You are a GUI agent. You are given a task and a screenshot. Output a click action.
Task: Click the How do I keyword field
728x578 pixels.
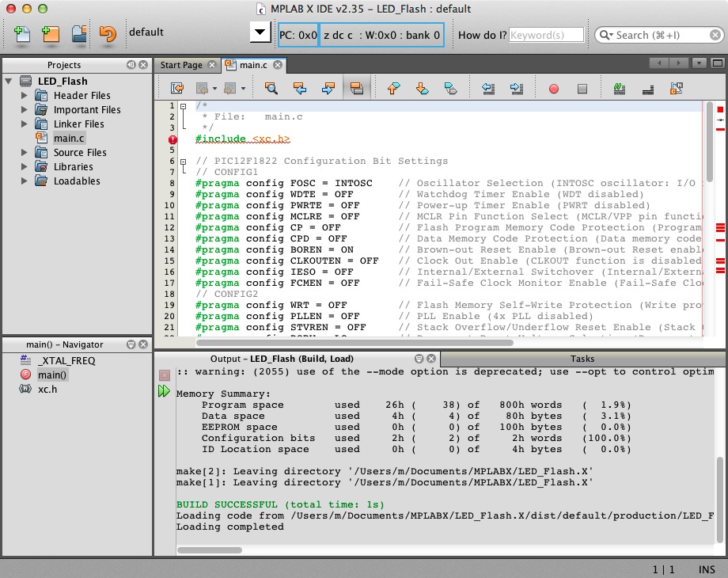coord(546,35)
